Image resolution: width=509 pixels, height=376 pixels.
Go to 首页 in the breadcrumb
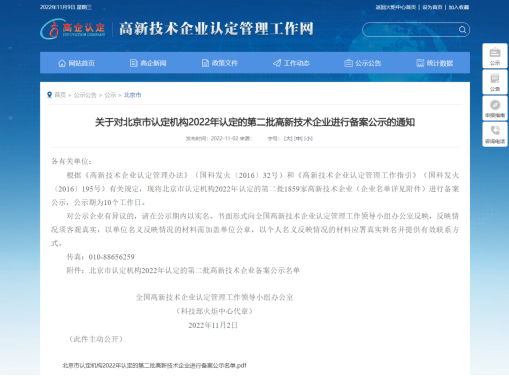[x=60, y=95]
